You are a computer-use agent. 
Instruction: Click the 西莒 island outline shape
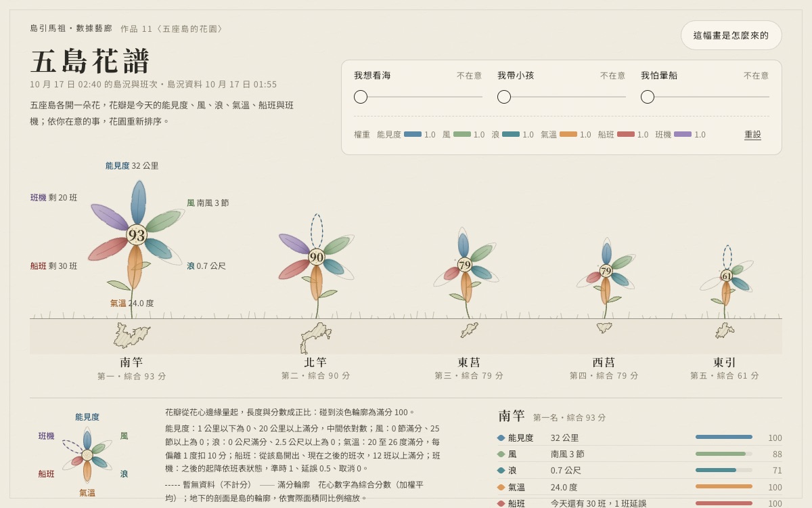point(604,327)
